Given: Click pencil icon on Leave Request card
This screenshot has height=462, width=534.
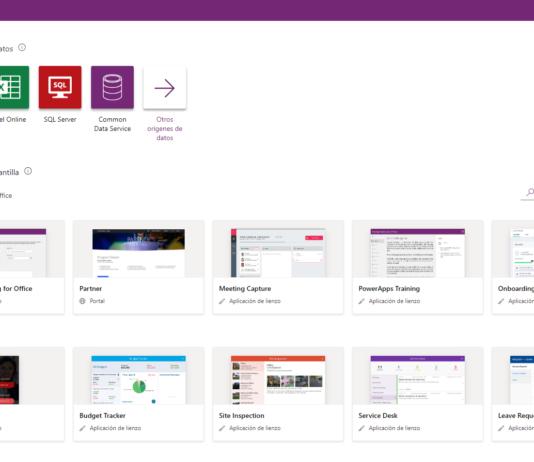Looking at the screenshot, I should click(501, 428).
